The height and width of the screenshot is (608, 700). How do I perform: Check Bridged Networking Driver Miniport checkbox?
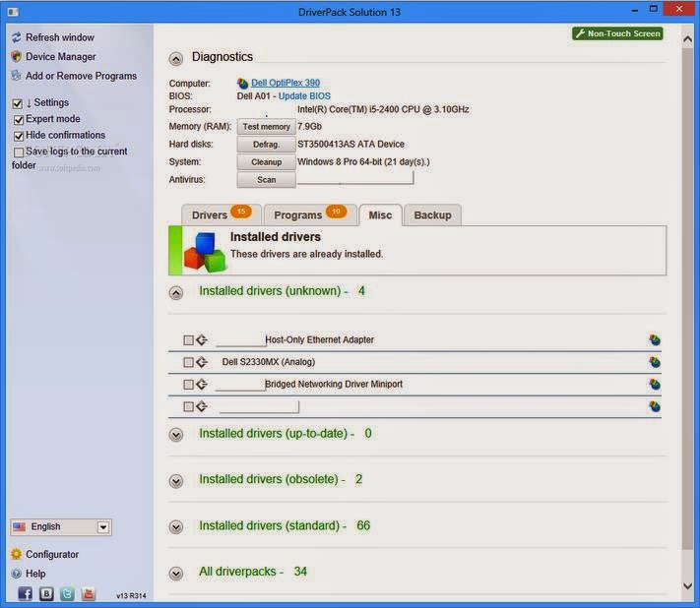188,385
